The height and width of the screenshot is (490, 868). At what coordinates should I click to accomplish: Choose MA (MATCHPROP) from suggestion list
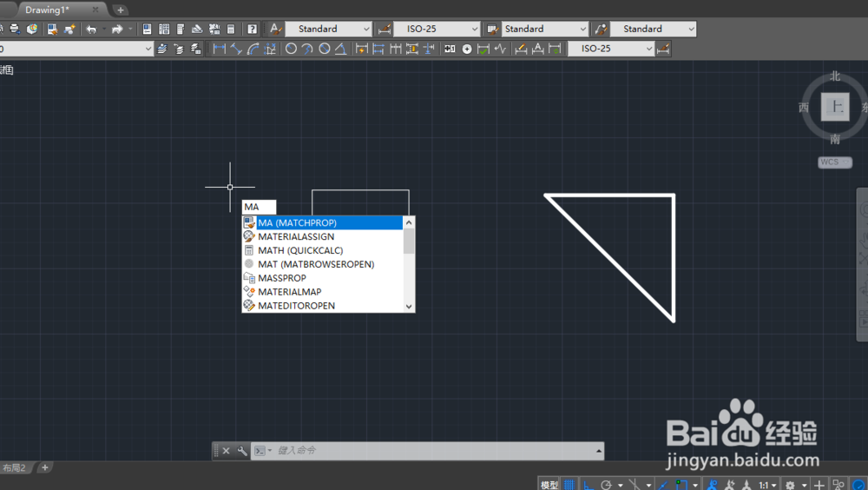click(329, 222)
